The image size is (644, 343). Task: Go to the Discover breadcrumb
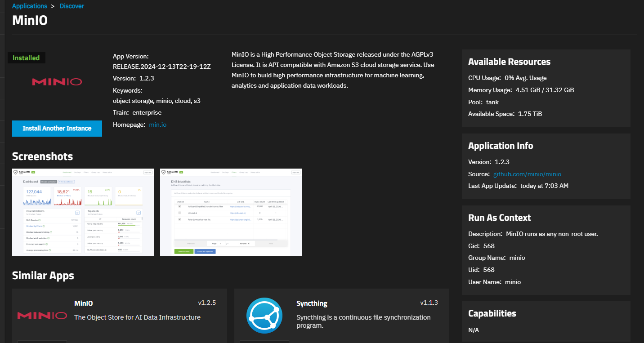pos(72,6)
